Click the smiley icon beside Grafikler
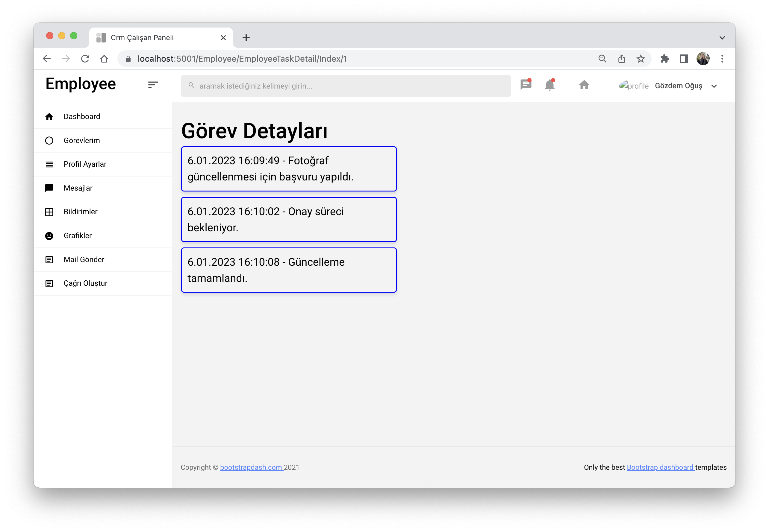 pyautogui.click(x=49, y=236)
